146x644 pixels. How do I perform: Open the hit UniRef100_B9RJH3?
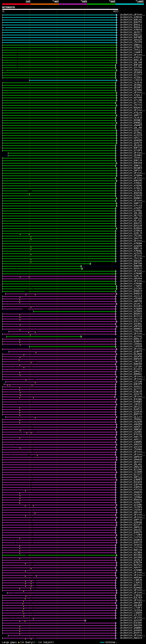(131, 20)
